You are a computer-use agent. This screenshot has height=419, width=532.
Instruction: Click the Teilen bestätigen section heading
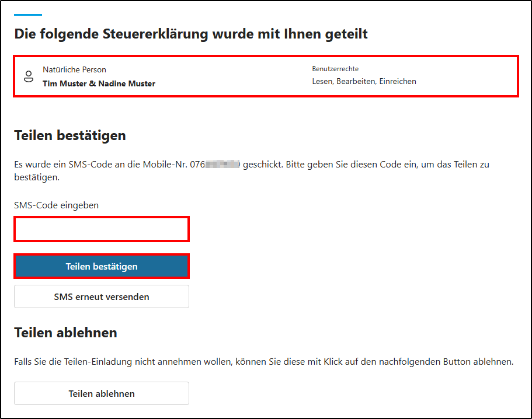point(70,135)
